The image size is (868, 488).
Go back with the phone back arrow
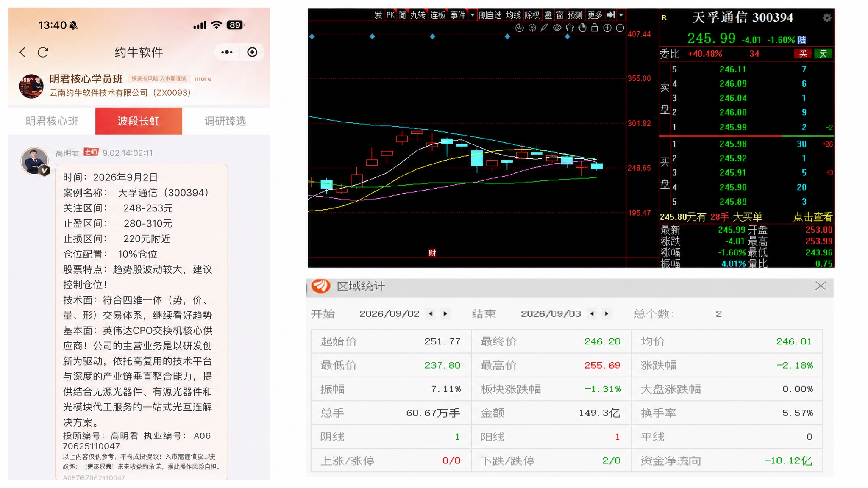22,52
